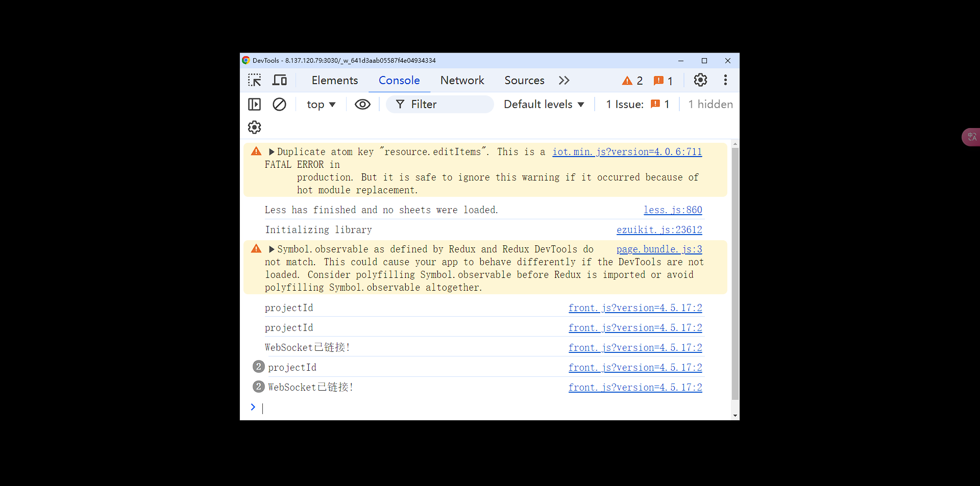This screenshot has width=980, height=486.
Task: Open the iot.min.js?version=4.0.6:711 source link
Action: pyautogui.click(x=627, y=152)
